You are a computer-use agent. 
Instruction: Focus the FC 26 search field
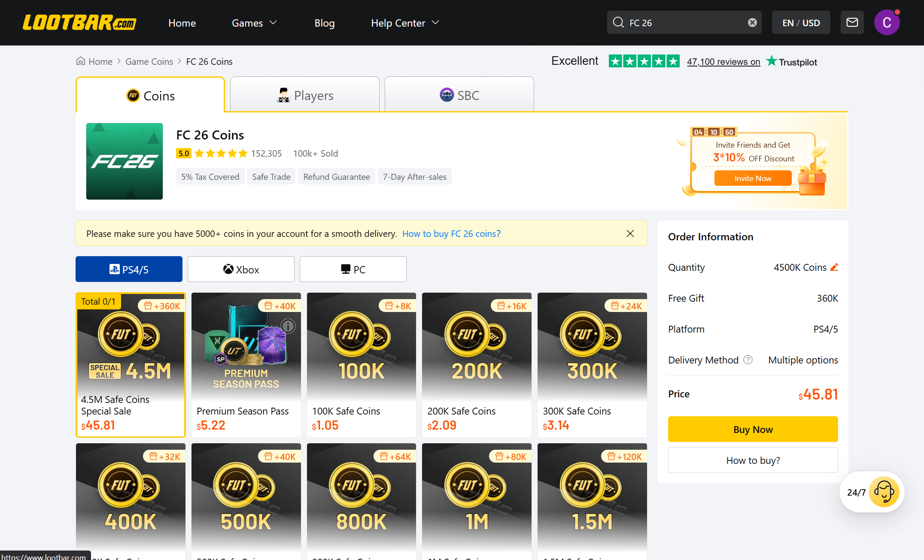(x=684, y=23)
